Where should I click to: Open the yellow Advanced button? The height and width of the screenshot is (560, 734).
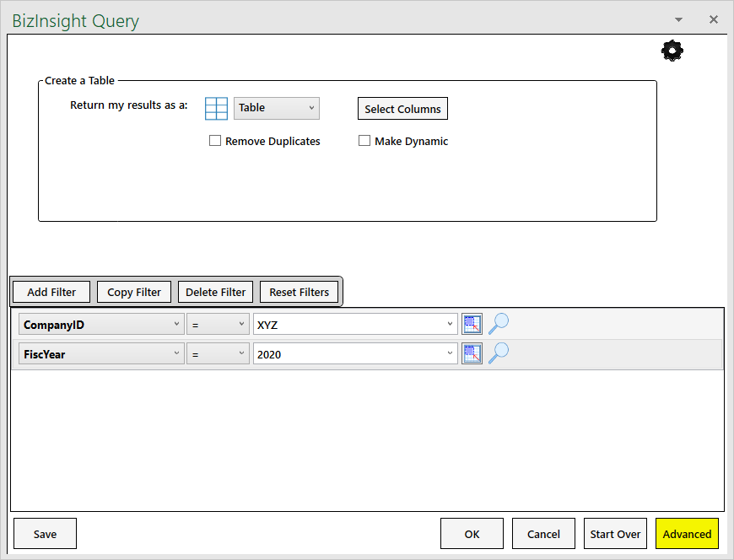click(x=687, y=533)
